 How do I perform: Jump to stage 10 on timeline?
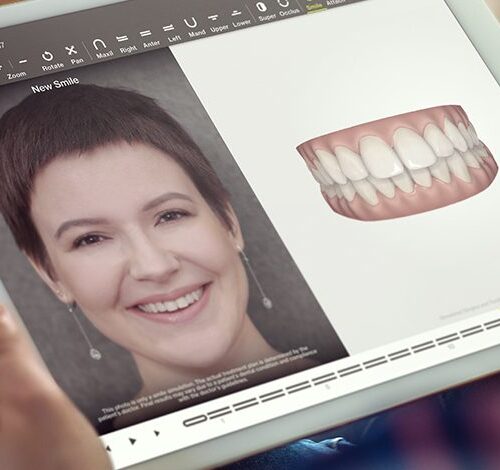click(449, 339)
